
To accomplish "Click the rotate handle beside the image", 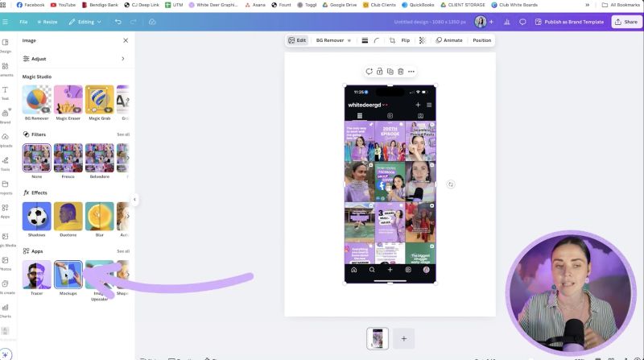I will point(451,184).
